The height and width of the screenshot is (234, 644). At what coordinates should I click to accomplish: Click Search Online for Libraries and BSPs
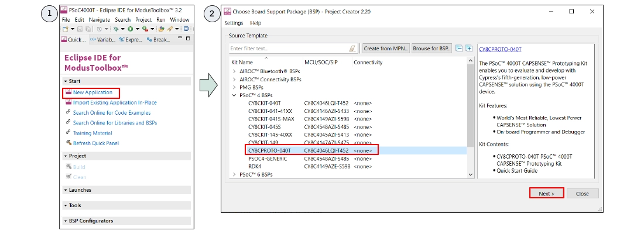tap(115, 122)
